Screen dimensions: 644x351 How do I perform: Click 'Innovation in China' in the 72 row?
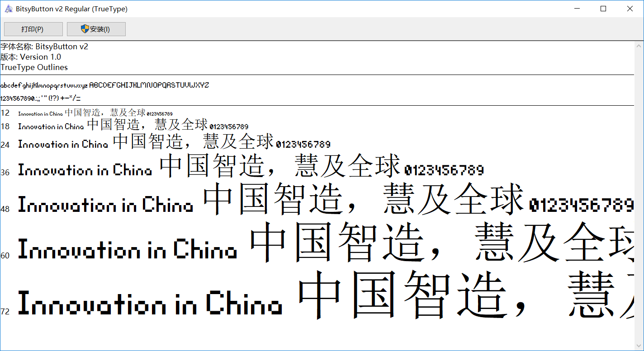tap(150, 303)
